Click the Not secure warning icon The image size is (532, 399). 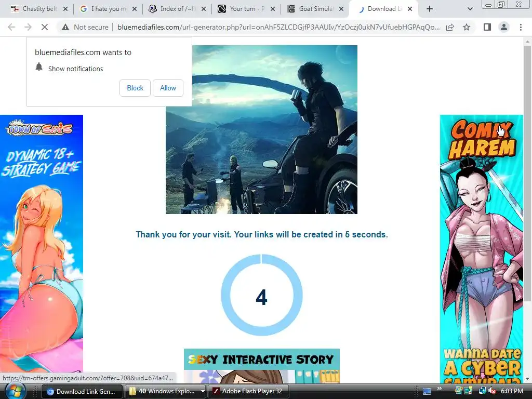65,27
